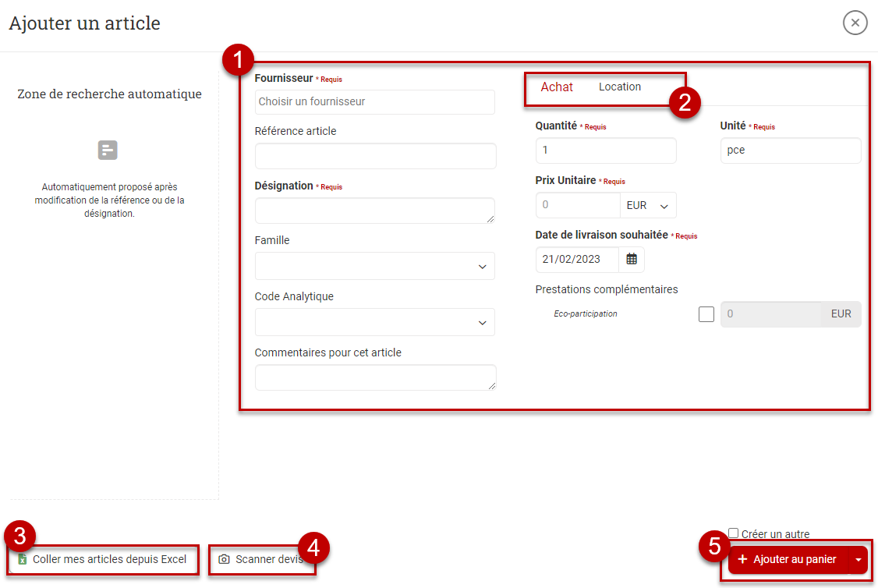Click the Scanner devis button
Viewport: 878px width, 588px height.
(x=269, y=559)
